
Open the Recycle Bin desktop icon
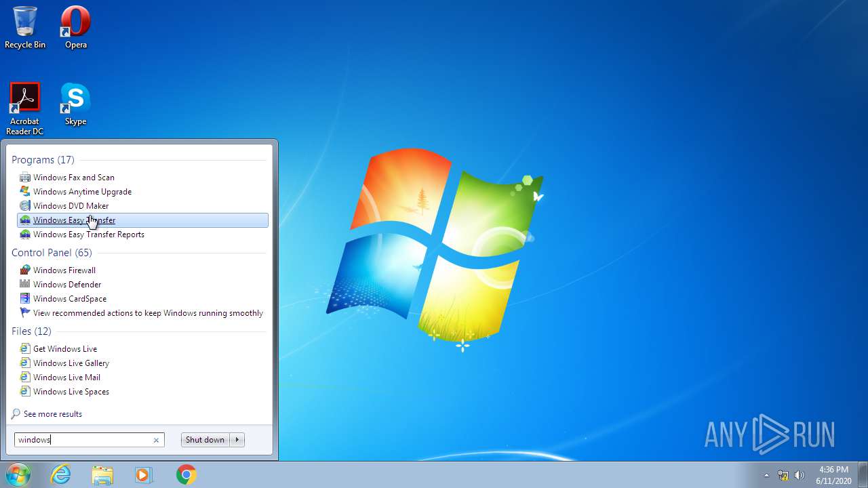point(25,27)
